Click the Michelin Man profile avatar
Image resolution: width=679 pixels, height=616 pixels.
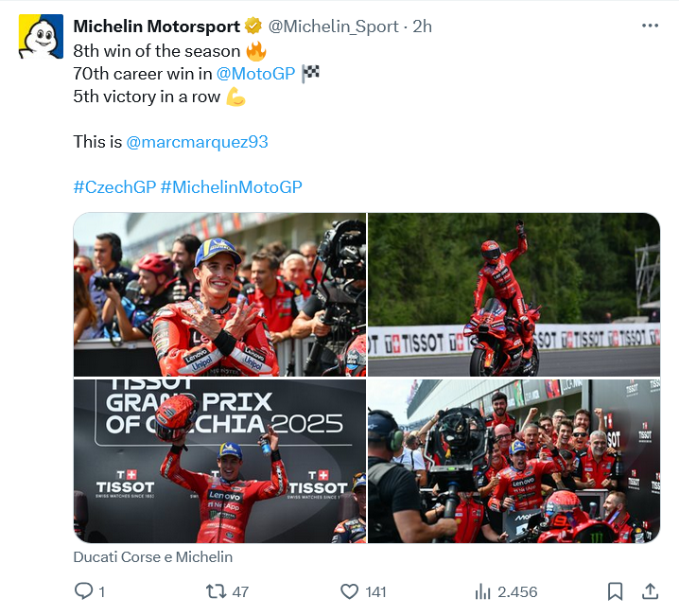pos(41,36)
